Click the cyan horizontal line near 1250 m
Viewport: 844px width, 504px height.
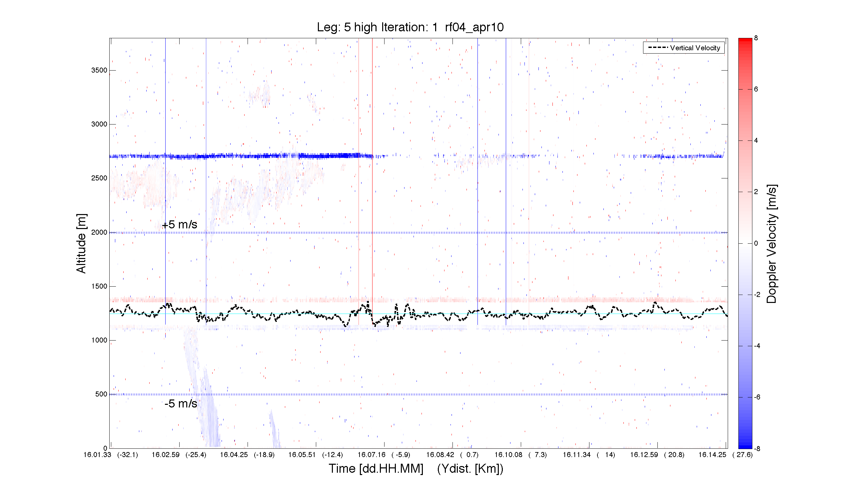(x=419, y=314)
